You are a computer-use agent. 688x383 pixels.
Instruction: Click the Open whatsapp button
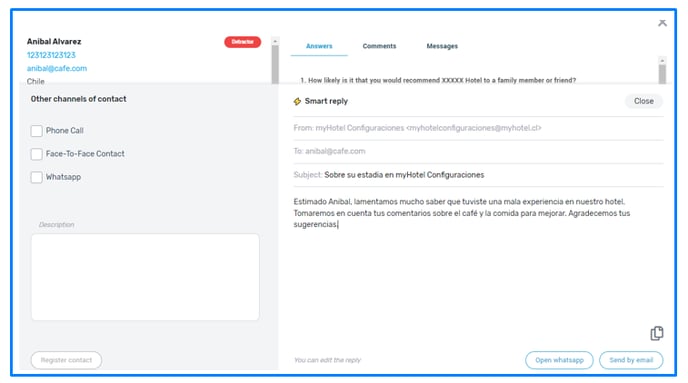point(559,360)
